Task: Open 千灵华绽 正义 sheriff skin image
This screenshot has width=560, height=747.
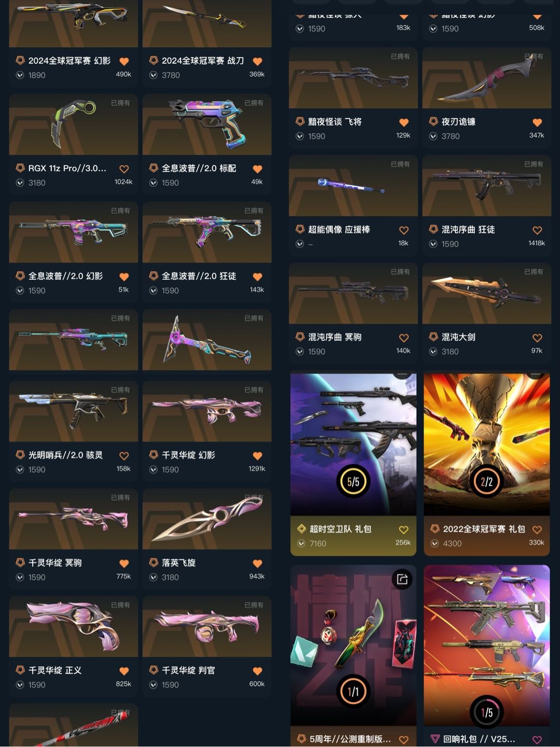Action: [74, 626]
